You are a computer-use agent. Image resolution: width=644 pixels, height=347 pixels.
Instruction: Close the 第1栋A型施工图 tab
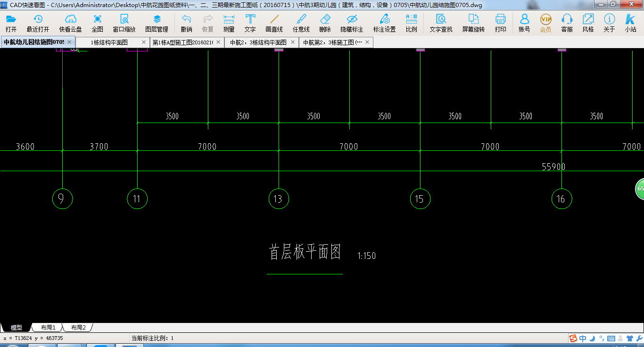pyautogui.click(x=218, y=42)
